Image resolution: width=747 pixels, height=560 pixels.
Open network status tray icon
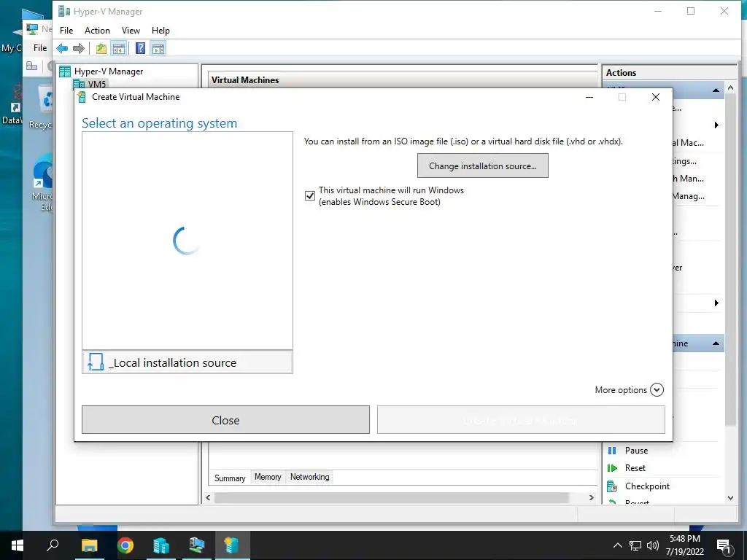click(635, 545)
